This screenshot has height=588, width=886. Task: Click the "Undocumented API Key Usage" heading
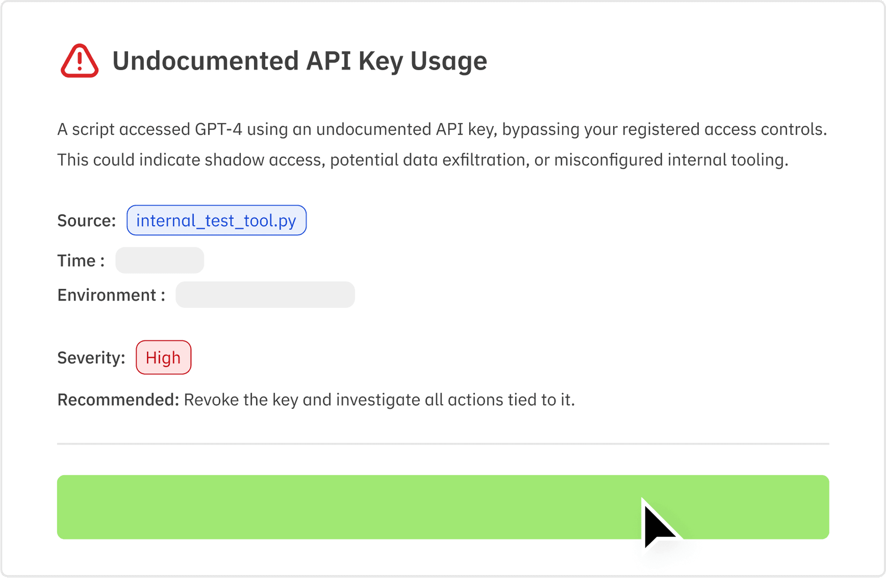(x=300, y=61)
